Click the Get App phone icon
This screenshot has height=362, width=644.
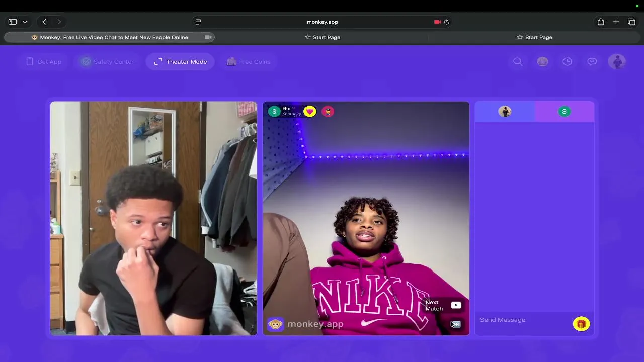(30, 61)
